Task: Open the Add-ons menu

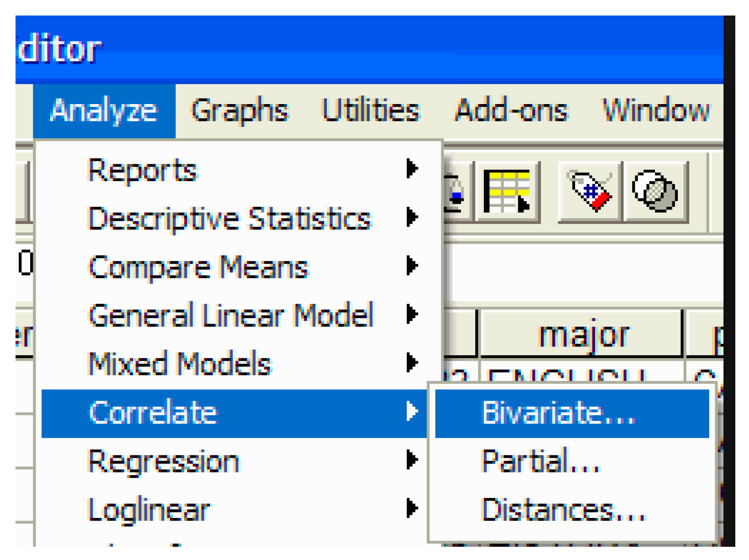Action: click(511, 111)
